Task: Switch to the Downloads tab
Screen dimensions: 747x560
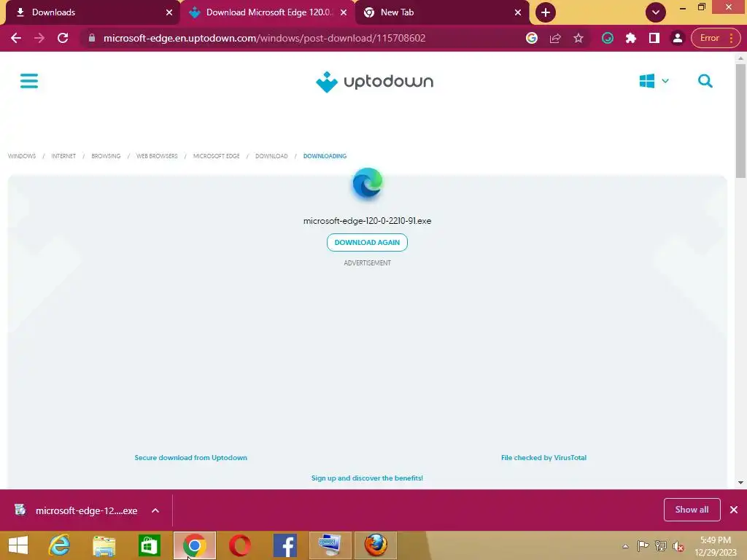Action: coord(90,12)
